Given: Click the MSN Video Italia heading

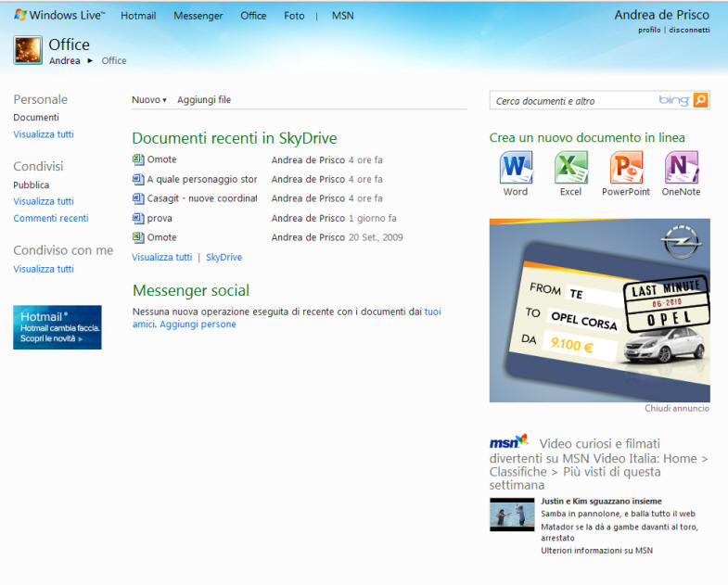Looking at the screenshot, I should pos(598,464).
